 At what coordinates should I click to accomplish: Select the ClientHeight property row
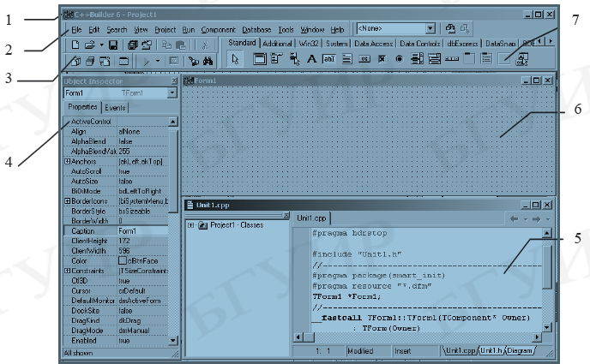116,241
